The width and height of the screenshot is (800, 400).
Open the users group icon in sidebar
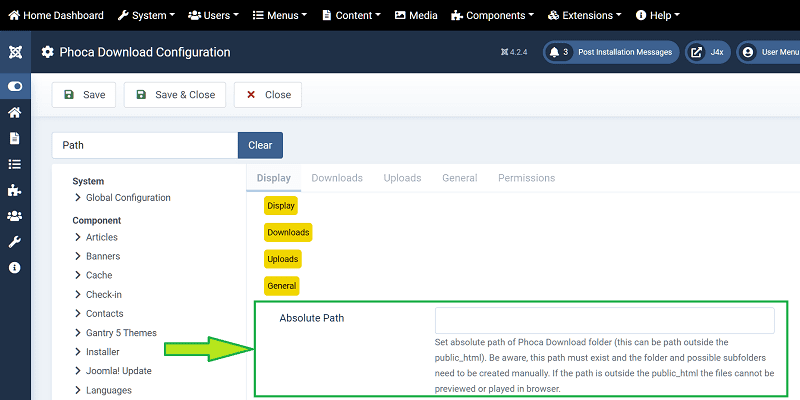point(15,216)
